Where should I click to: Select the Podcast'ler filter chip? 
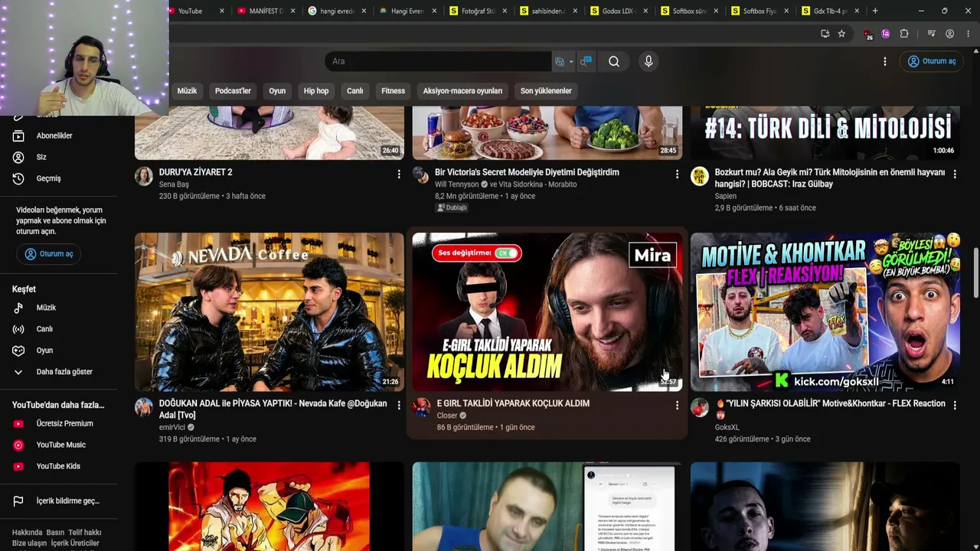(x=233, y=91)
